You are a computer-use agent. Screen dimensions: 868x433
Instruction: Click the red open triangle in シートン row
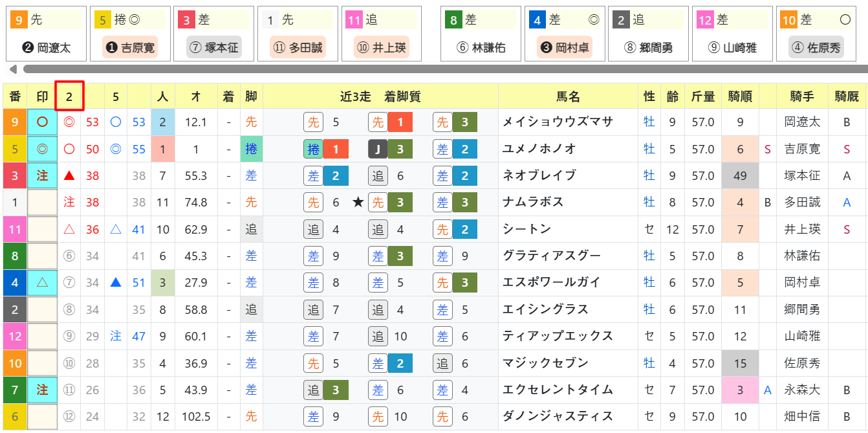[x=69, y=229]
